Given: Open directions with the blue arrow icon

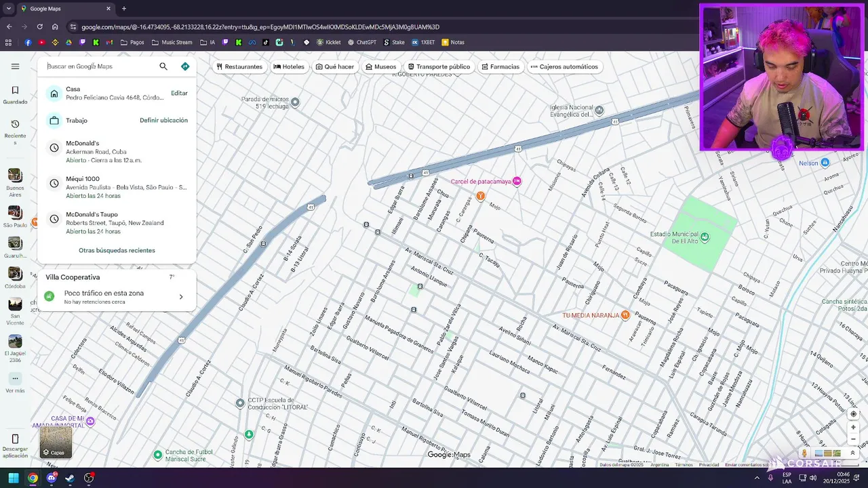Looking at the screenshot, I should 185,66.
